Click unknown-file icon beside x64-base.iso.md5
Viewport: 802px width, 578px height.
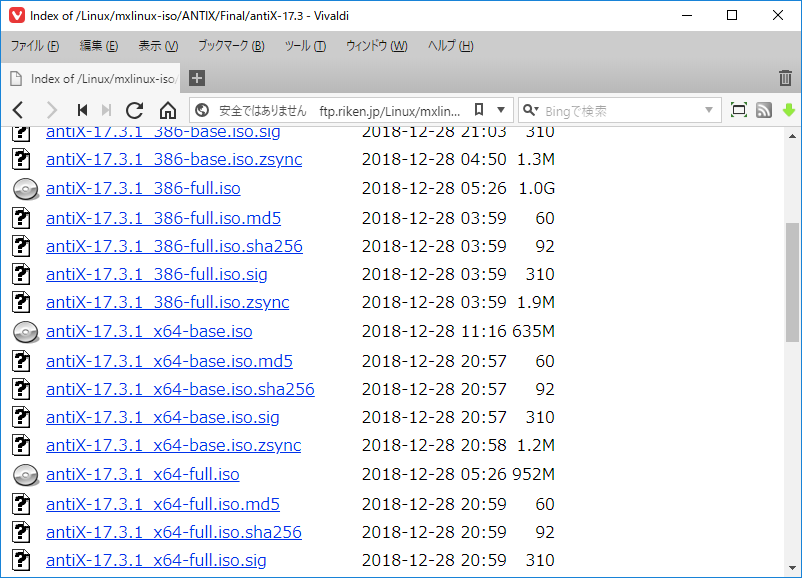(21, 361)
